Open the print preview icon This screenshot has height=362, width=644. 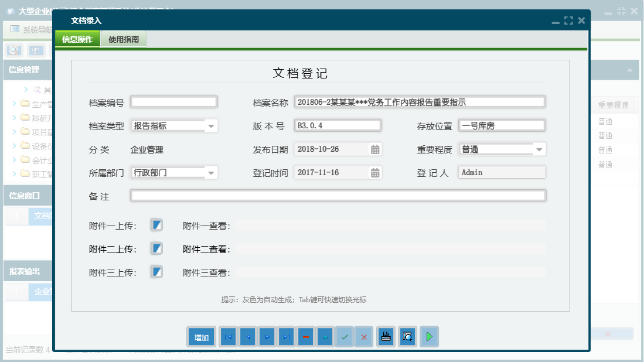pos(407,337)
